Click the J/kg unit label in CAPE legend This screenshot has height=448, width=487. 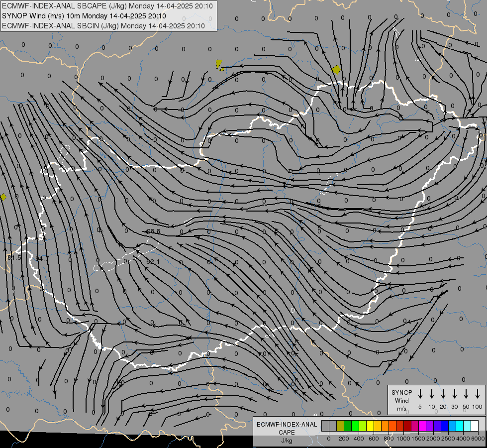tap(287, 441)
